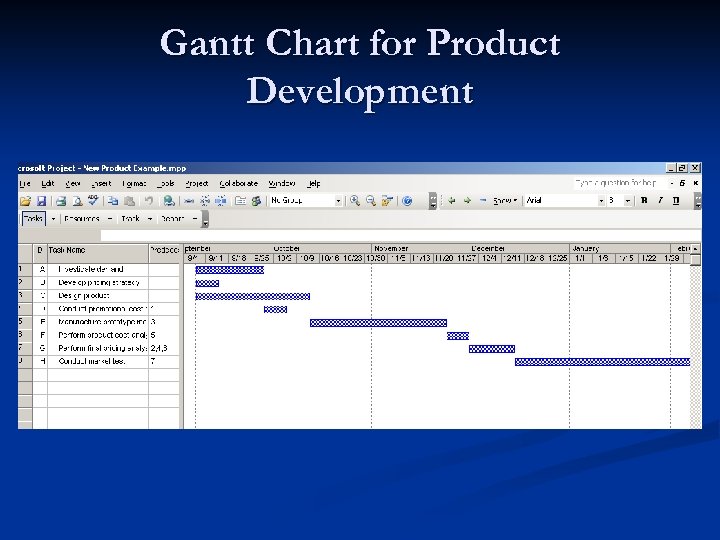Click the Report guide button

point(173,219)
